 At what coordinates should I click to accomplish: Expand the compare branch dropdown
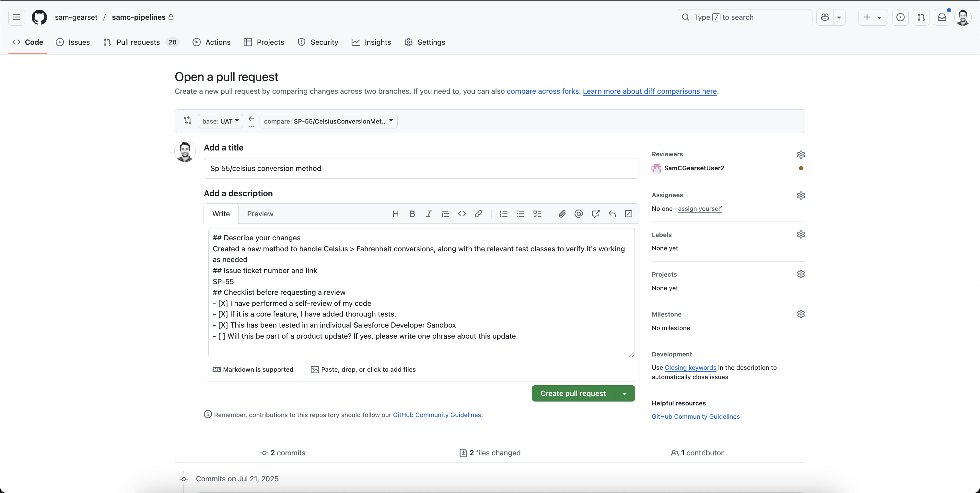(x=328, y=121)
